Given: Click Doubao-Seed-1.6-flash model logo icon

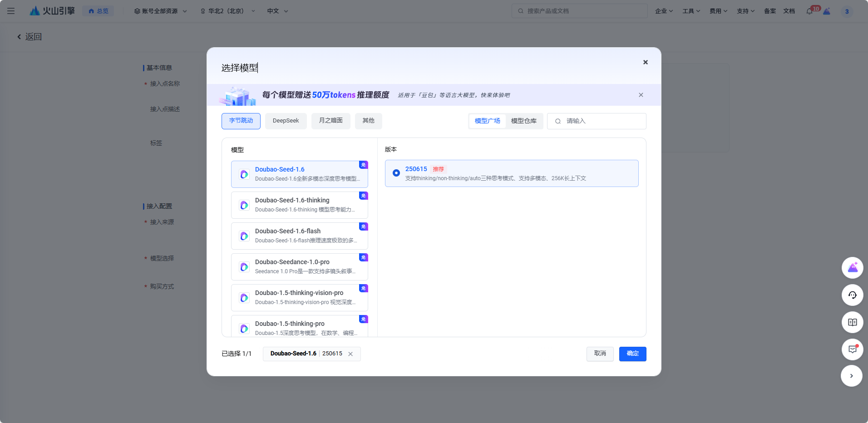Looking at the screenshot, I should [x=244, y=236].
